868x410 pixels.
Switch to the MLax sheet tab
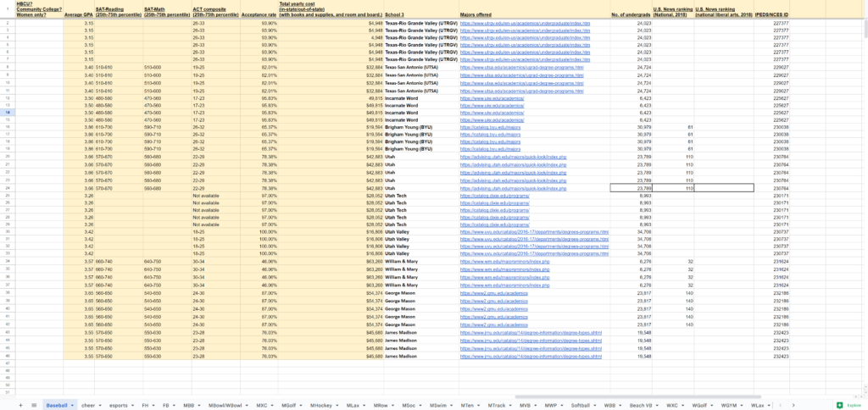[353, 406]
